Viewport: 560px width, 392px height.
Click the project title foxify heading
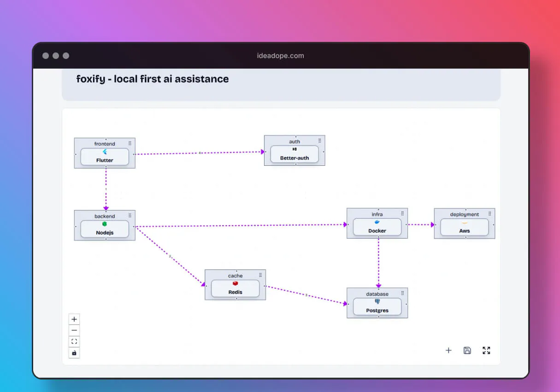pos(153,79)
